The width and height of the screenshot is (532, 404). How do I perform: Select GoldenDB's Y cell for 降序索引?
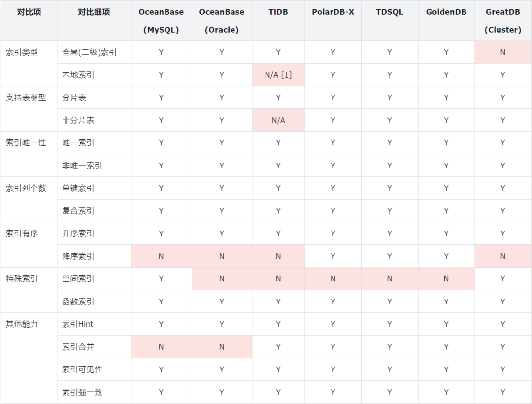[446, 256]
